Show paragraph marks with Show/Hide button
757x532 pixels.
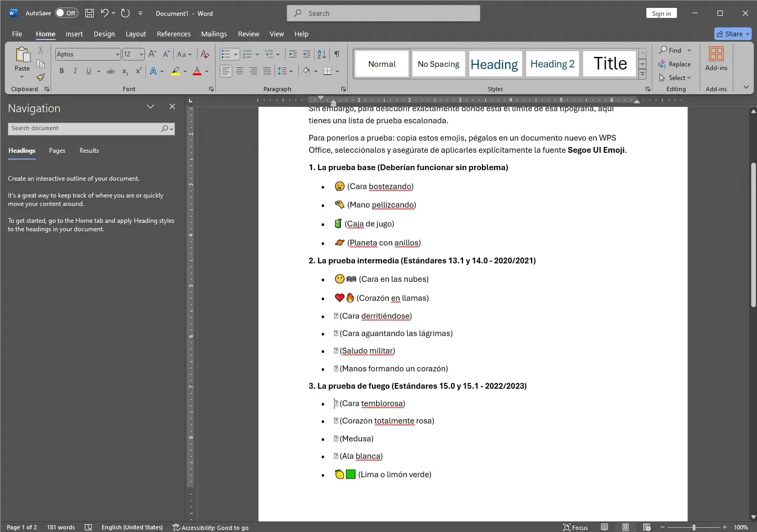tap(338, 54)
